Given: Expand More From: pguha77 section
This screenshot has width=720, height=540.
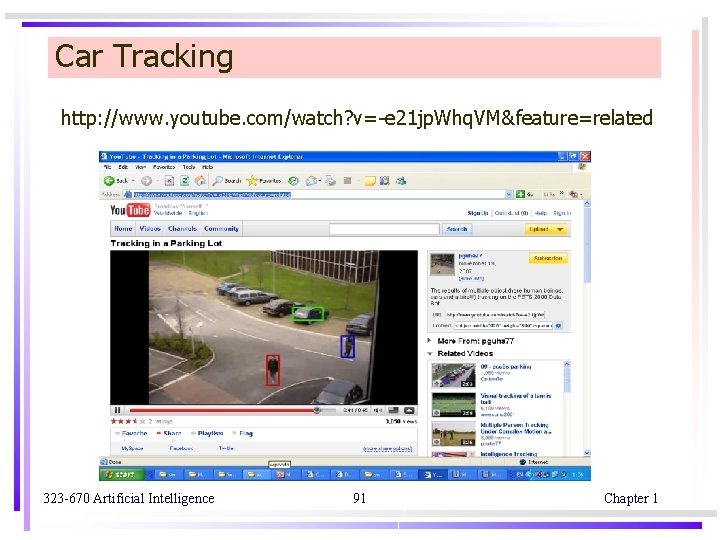Looking at the screenshot, I should (429, 341).
